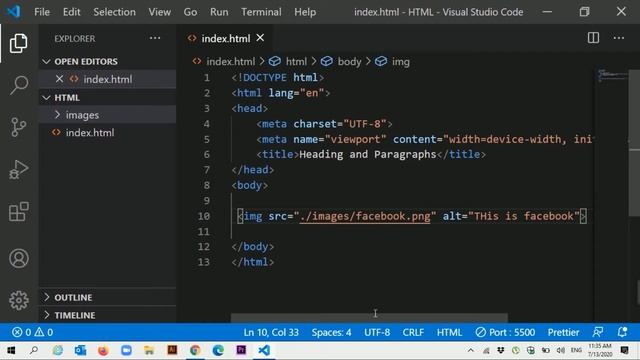Click img breadcrumb segment

point(400,62)
